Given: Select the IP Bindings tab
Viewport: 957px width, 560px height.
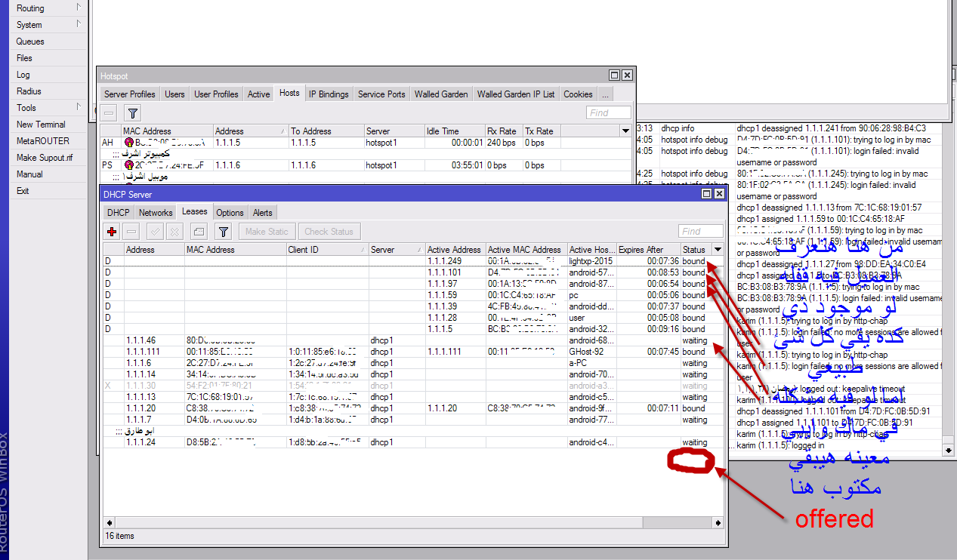Looking at the screenshot, I should [329, 94].
